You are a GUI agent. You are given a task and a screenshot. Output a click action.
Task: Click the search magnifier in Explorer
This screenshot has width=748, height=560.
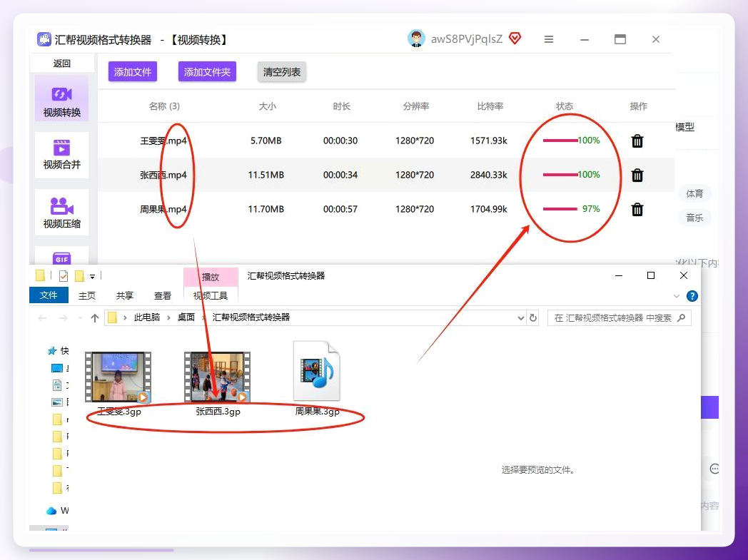point(681,317)
